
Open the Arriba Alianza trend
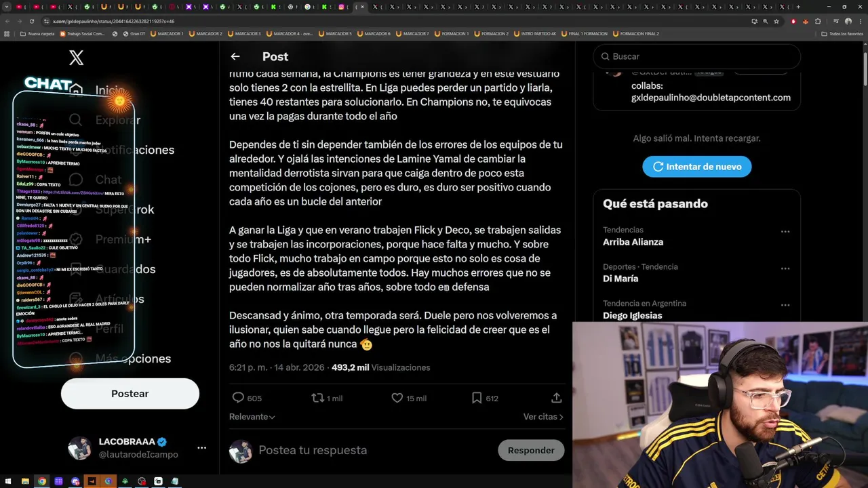pos(633,242)
